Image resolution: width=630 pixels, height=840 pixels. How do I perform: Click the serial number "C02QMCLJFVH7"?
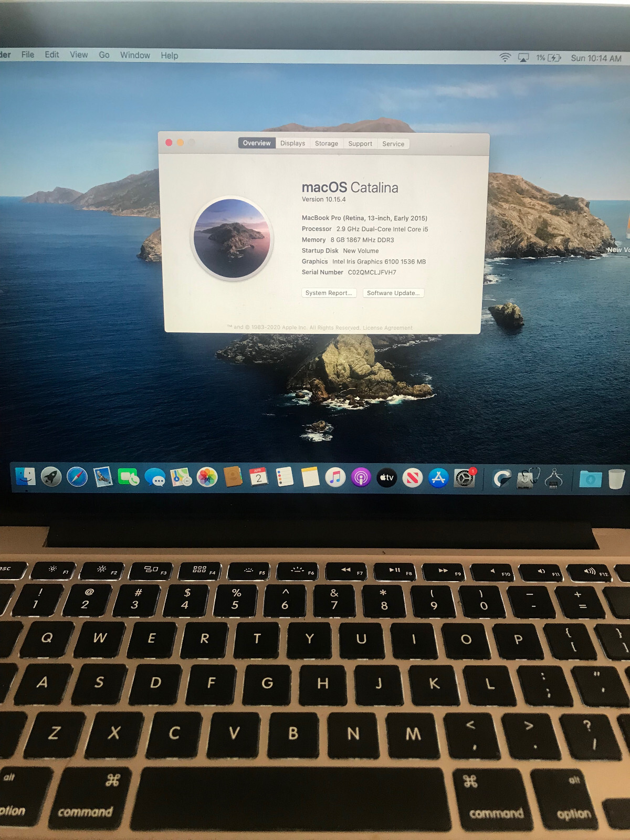point(372,272)
